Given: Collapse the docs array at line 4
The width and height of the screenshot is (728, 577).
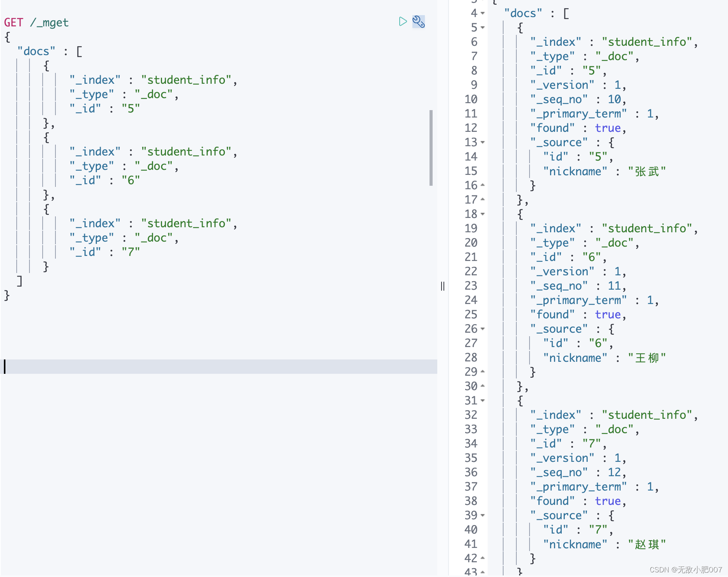Looking at the screenshot, I should (x=483, y=13).
